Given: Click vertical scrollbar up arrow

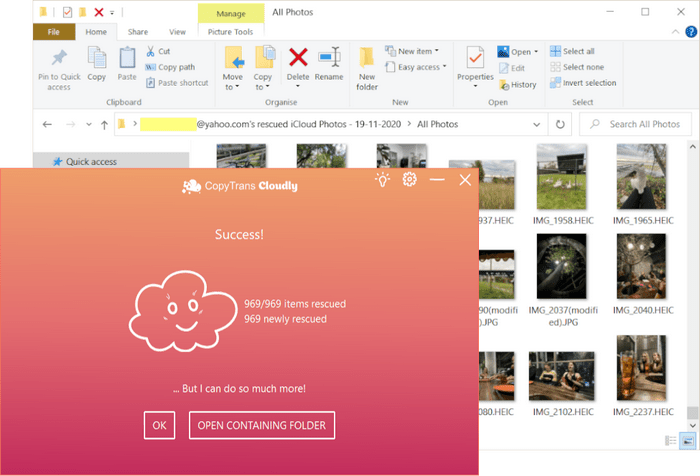Looking at the screenshot, I should tap(692, 146).
